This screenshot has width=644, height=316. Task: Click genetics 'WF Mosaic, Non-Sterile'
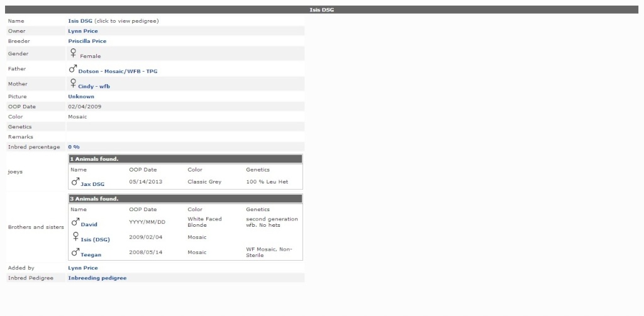(x=269, y=253)
